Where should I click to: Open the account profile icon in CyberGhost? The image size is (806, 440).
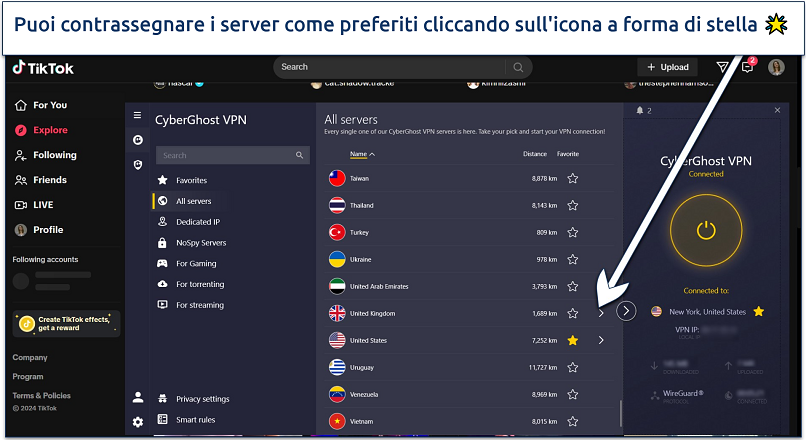point(138,397)
